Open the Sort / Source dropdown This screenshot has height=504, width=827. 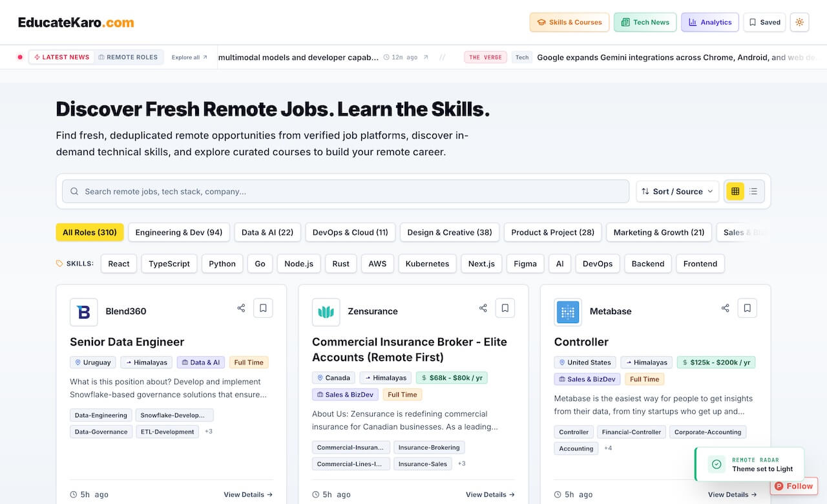pos(678,191)
